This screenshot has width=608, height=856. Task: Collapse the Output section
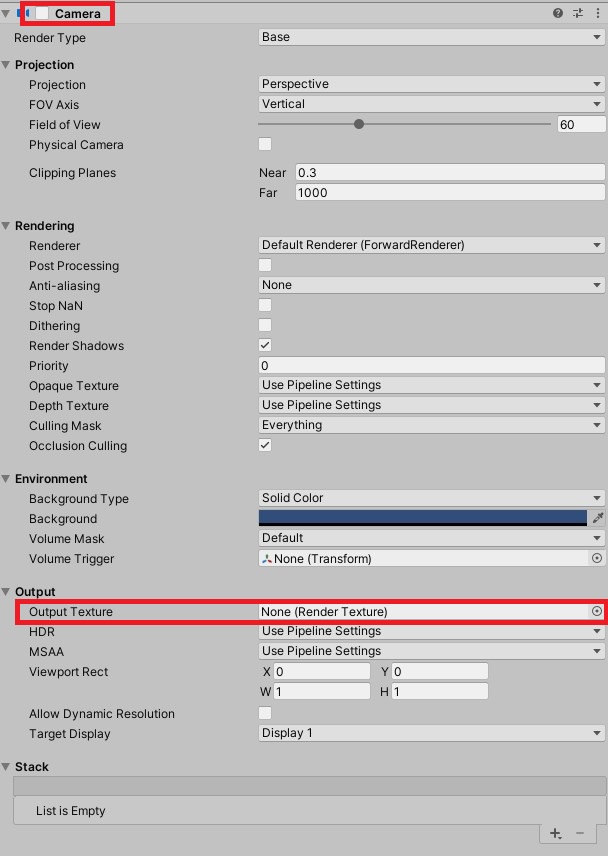point(6,591)
